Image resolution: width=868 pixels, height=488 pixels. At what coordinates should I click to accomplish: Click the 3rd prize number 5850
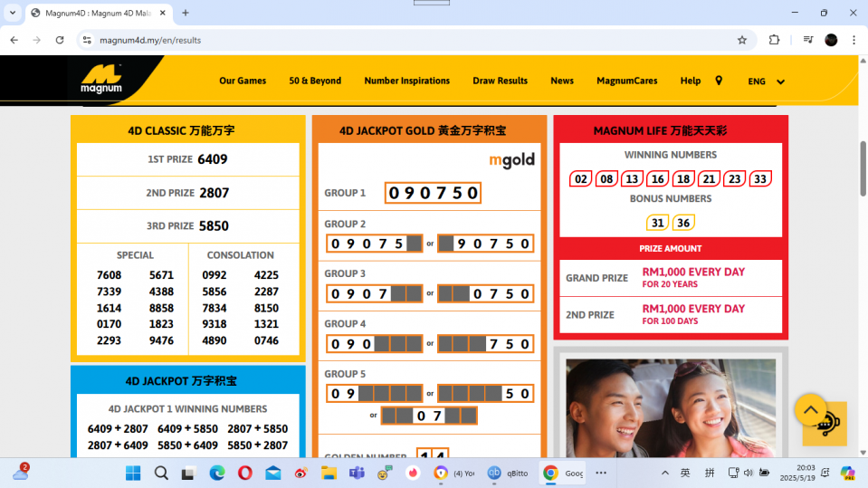(214, 226)
